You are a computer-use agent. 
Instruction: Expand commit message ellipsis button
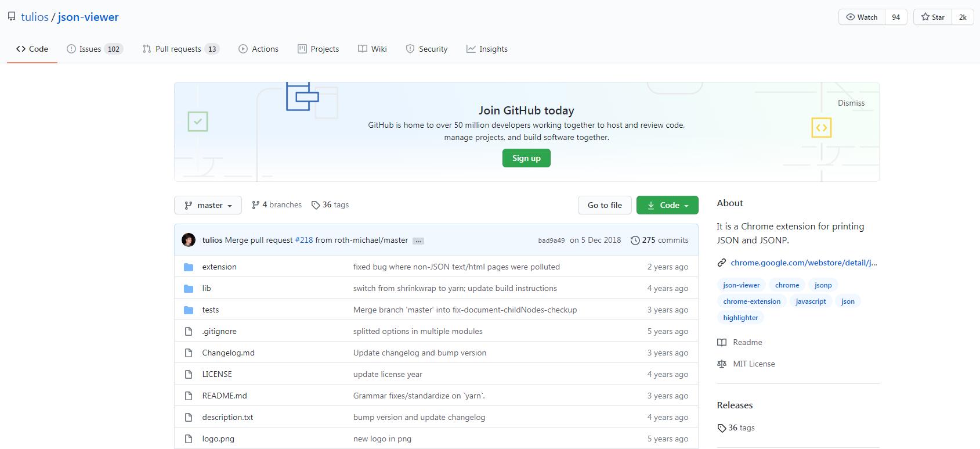pyautogui.click(x=418, y=240)
